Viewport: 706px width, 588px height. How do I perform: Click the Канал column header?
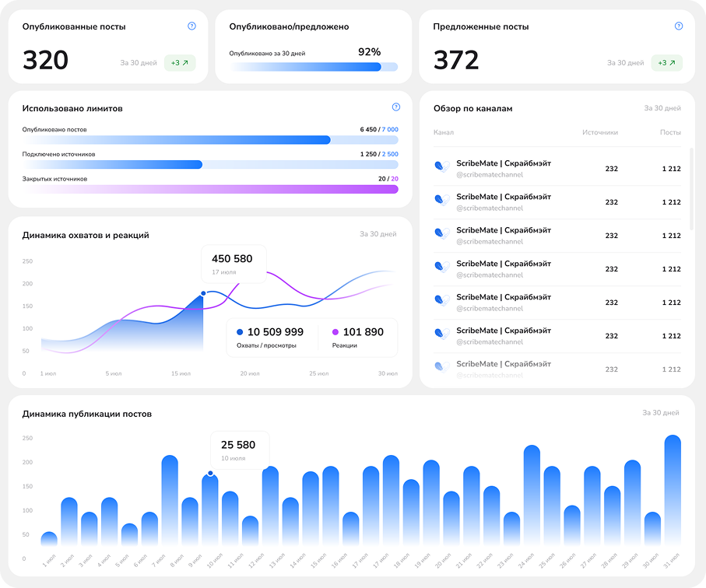point(444,132)
